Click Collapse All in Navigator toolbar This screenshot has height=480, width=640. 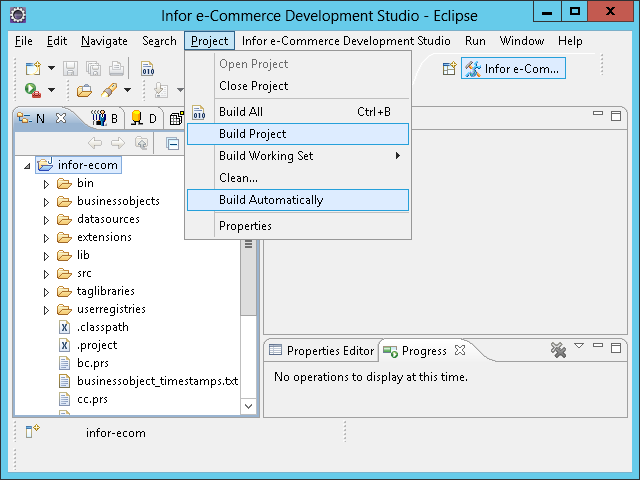172,143
